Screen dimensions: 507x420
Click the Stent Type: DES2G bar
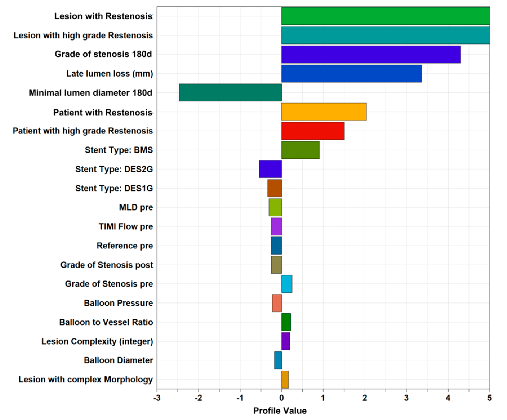pyautogui.click(x=270, y=169)
